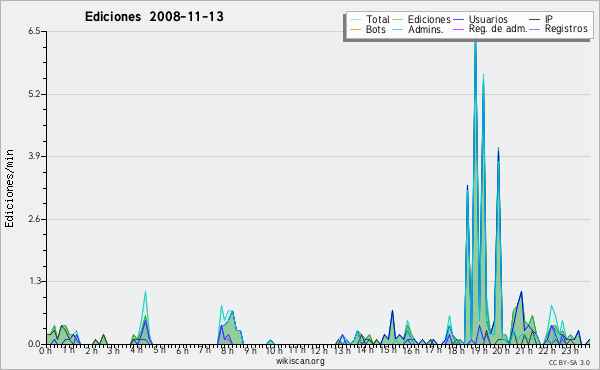Click the 'wikiscan.org' text below the chart

(x=300, y=361)
